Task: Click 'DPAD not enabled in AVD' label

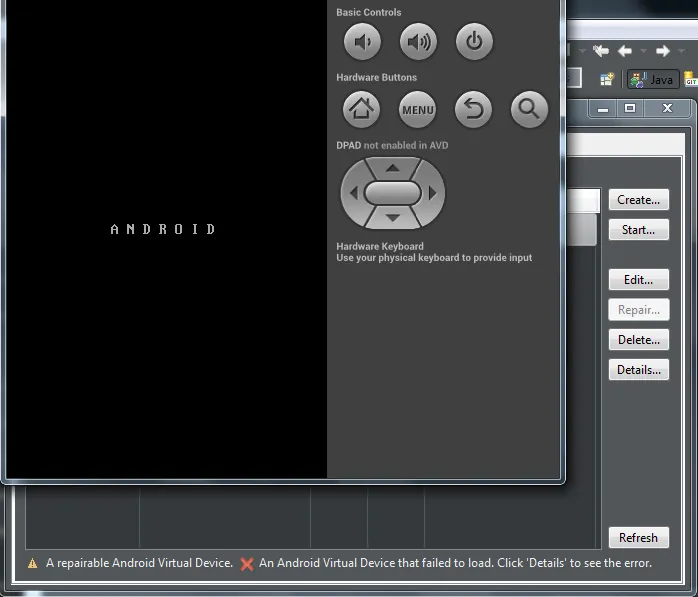Action: (392, 145)
